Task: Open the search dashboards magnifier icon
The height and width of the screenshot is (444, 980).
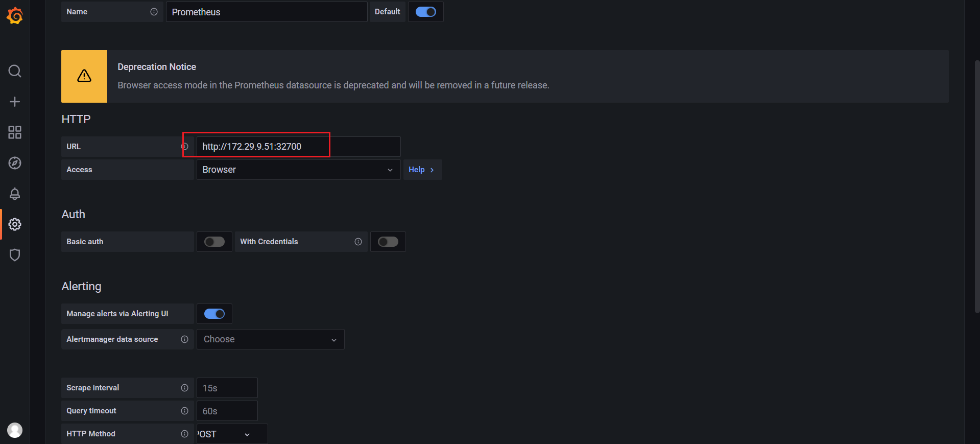Action: pyautogui.click(x=15, y=71)
